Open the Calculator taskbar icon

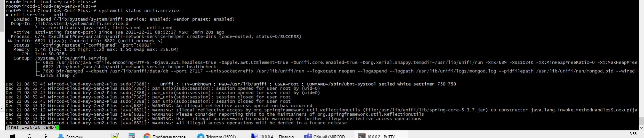(x=132, y=136)
